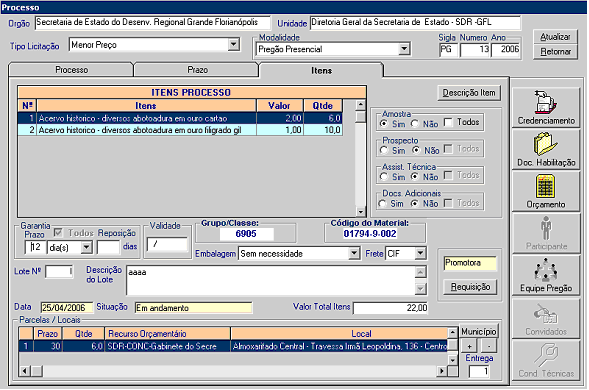
Task: Click the Município button
Action: [x=479, y=332]
